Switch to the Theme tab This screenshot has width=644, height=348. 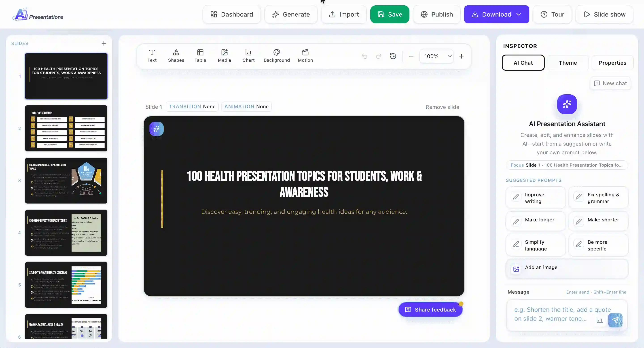click(x=568, y=63)
